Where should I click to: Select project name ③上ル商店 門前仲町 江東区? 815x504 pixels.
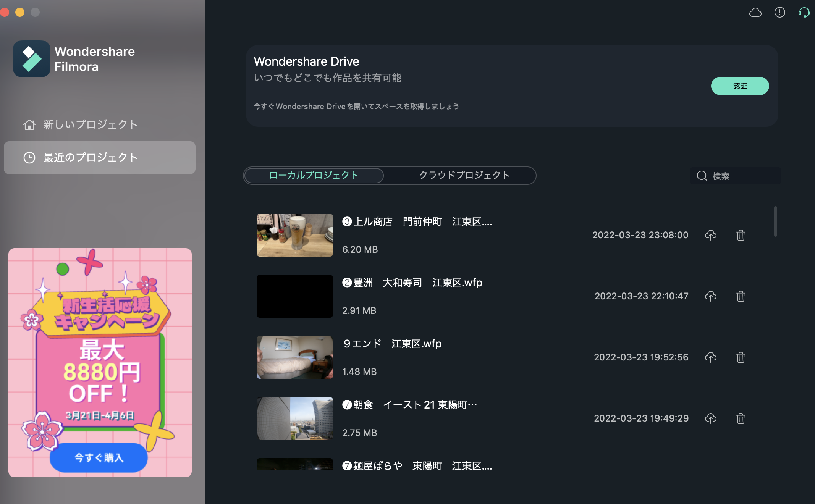pyautogui.click(x=417, y=222)
